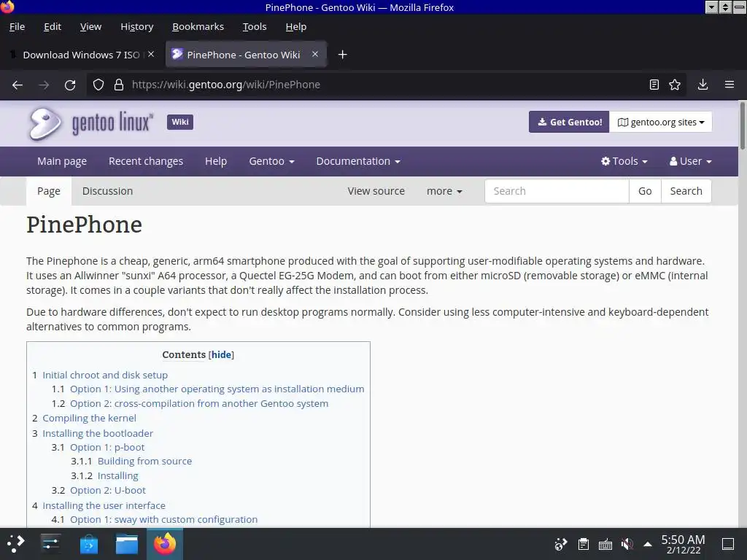Click the Search button
This screenshot has width=747, height=560.
(686, 191)
